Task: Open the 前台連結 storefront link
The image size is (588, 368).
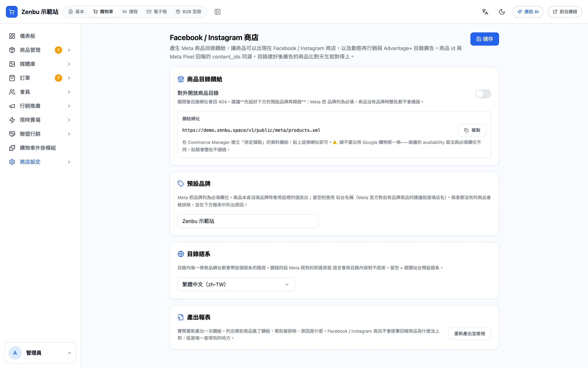Action: click(x=565, y=12)
